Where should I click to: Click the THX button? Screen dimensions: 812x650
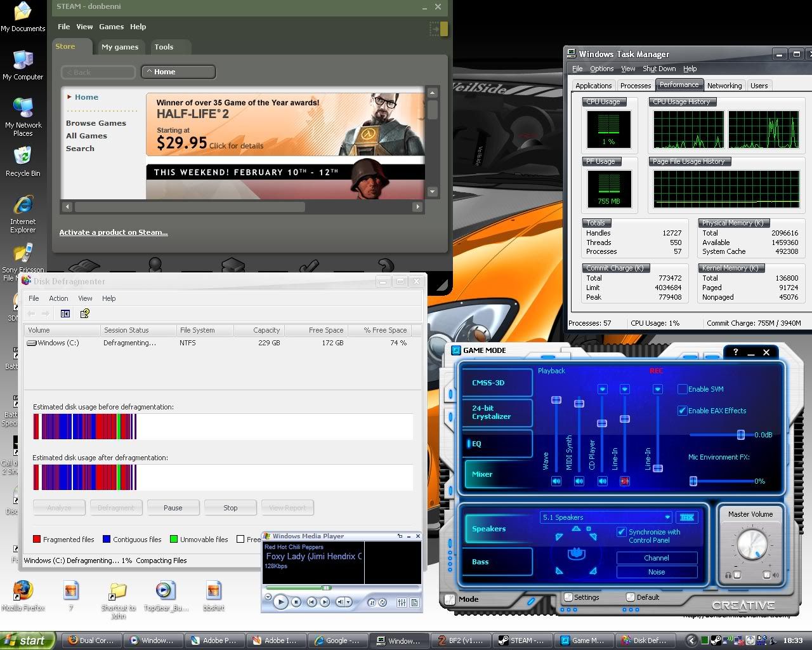tap(686, 517)
